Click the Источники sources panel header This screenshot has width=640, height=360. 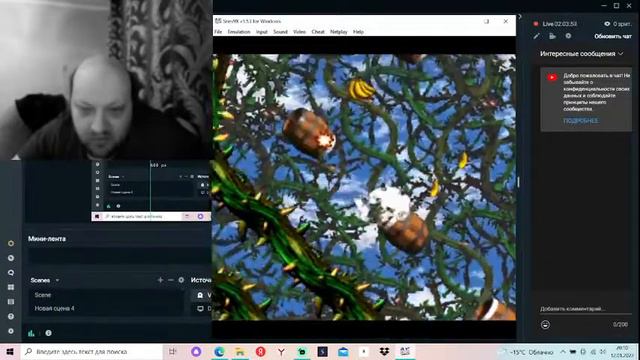click(x=201, y=280)
